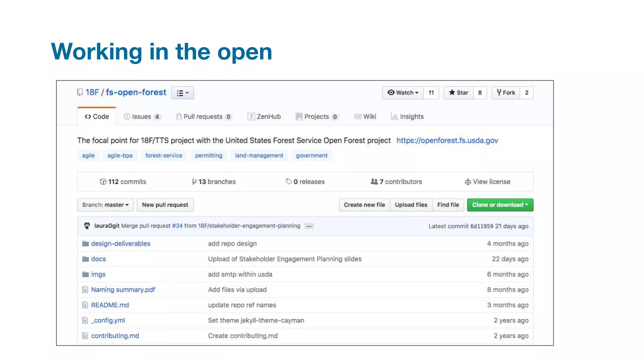The image size is (644, 362).
Task: Expand the Branch: master selector
Action: pyautogui.click(x=105, y=205)
